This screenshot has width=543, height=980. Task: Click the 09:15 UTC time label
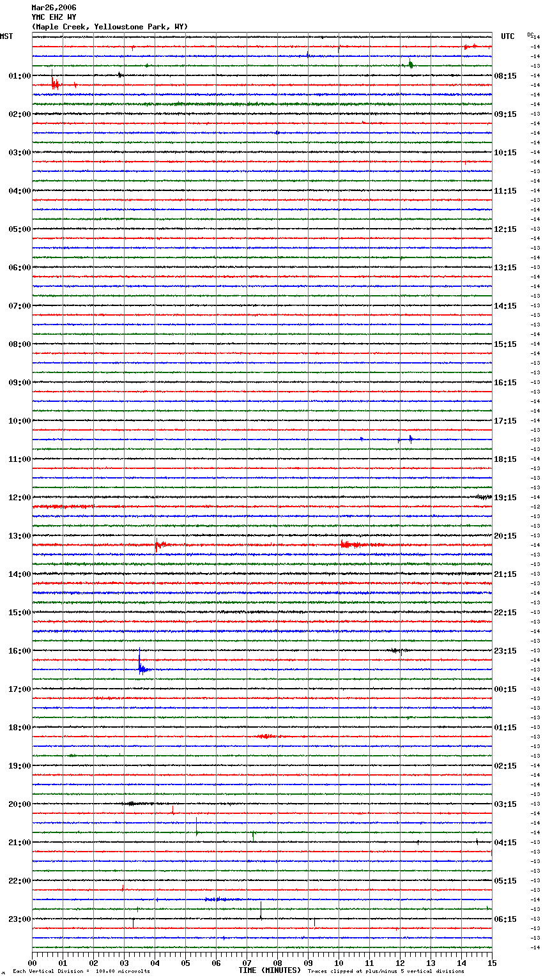pos(505,114)
